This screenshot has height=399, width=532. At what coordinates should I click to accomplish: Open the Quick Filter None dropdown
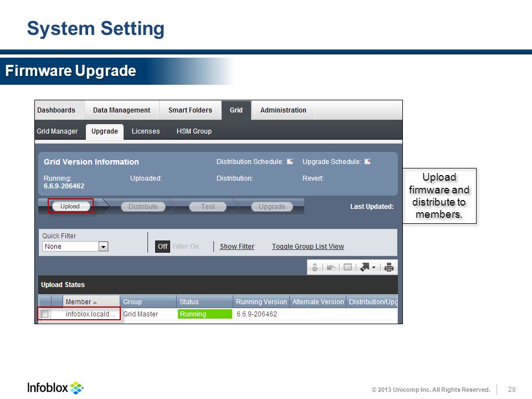click(75, 246)
